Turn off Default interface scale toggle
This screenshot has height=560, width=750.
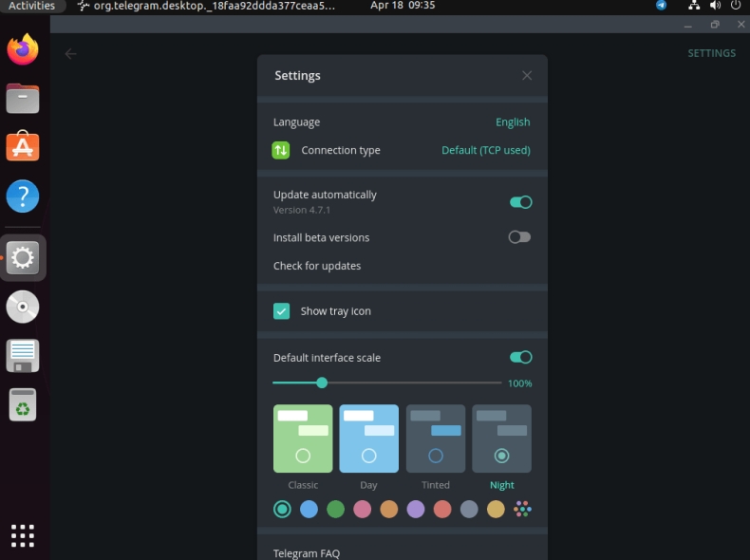[520, 358]
